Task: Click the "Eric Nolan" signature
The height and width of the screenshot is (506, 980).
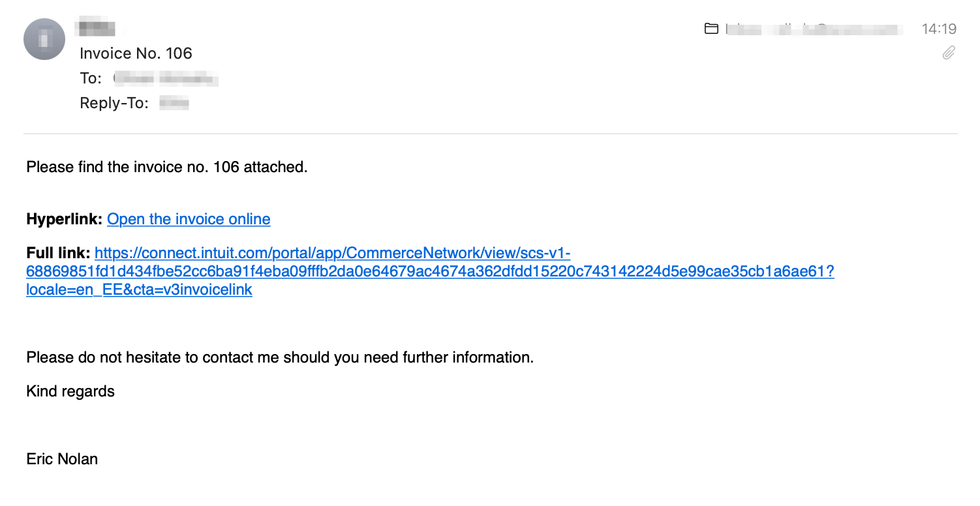Action: point(62,459)
